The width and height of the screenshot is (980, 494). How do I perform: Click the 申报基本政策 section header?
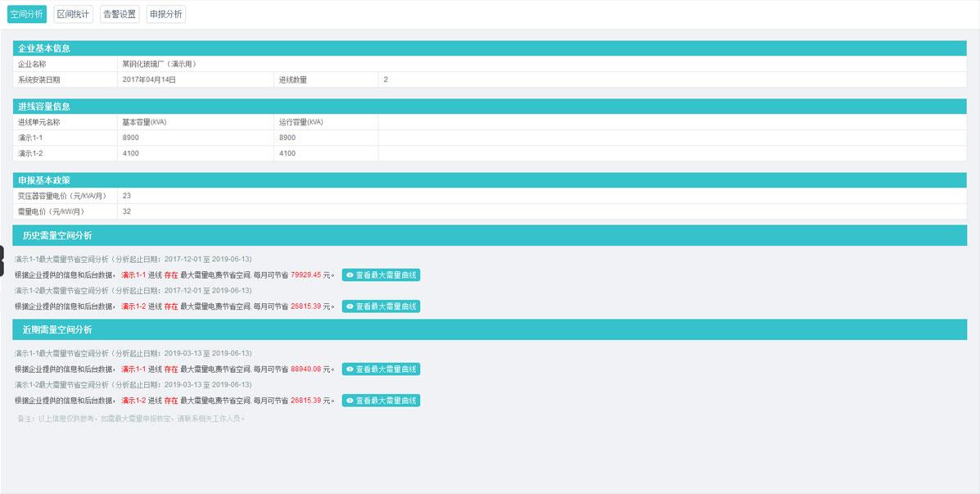[44, 180]
